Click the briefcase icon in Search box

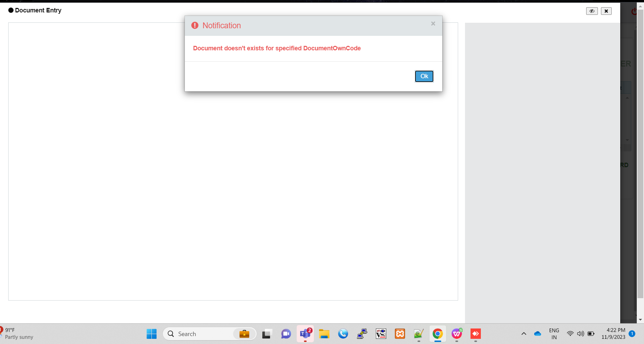[x=244, y=334]
